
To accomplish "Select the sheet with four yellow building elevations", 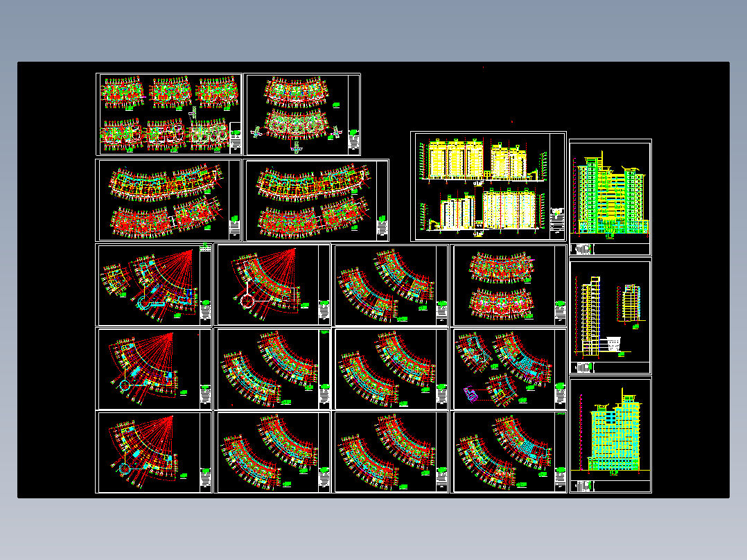I will pos(489,186).
